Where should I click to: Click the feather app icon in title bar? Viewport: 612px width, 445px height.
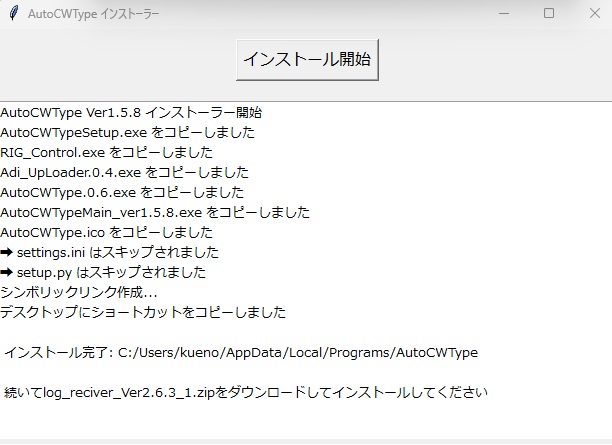pos(13,14)
